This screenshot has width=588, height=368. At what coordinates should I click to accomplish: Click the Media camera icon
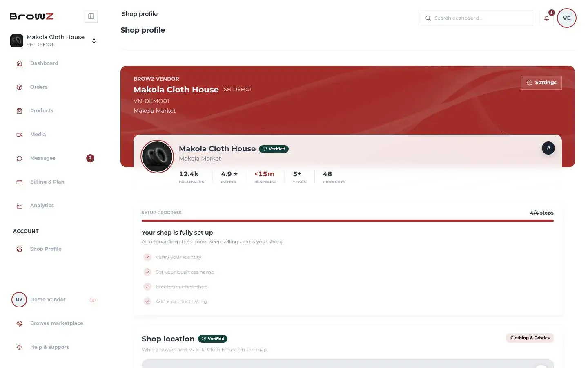pyautogui.click(x=19, y=135)
